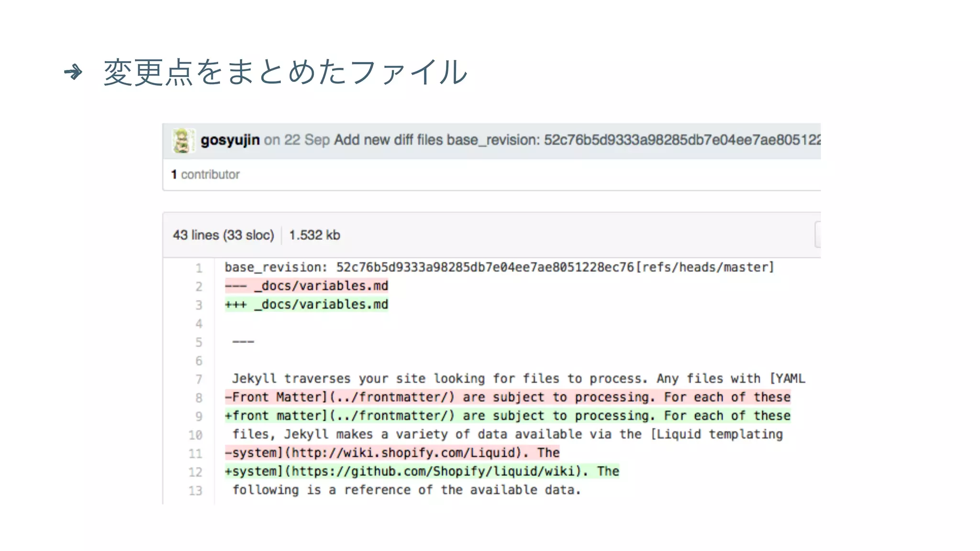Click the partially visible button right of file info
This screenshot has width=980, height=551.
[817, 235]
